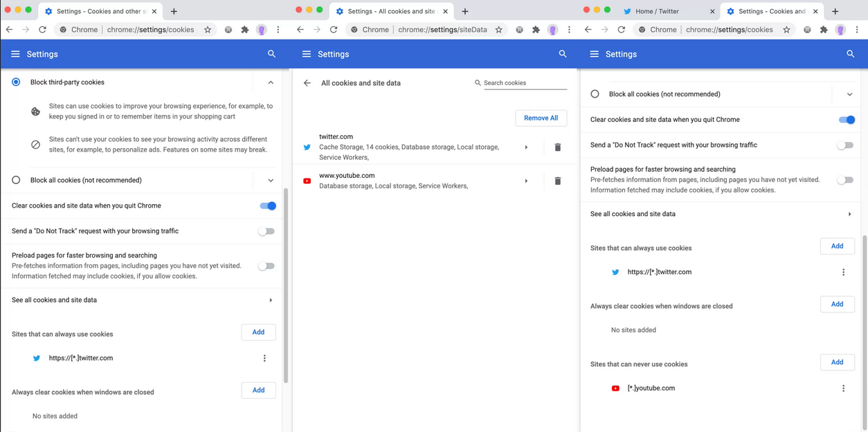
Task: Add a site that can always use cookies
Action: [258, 332]
